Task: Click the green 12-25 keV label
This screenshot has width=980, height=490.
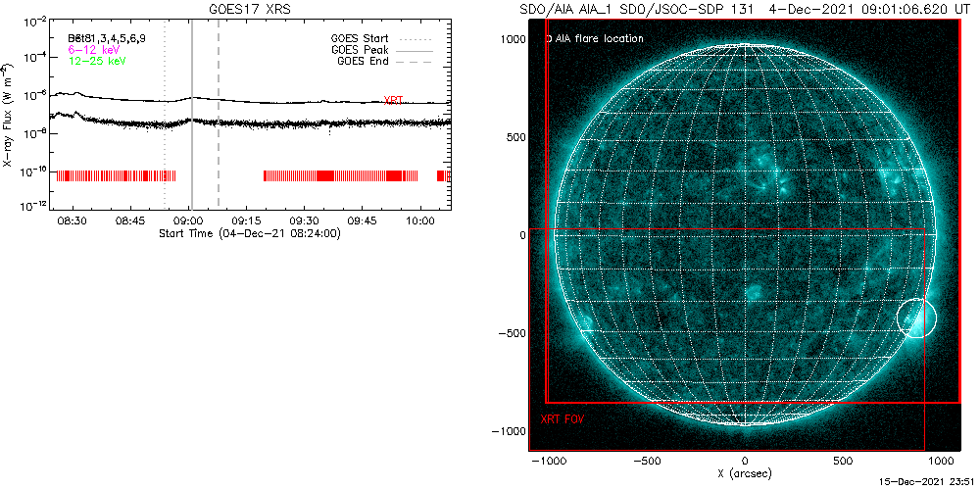Action: [x=96, y=60]
